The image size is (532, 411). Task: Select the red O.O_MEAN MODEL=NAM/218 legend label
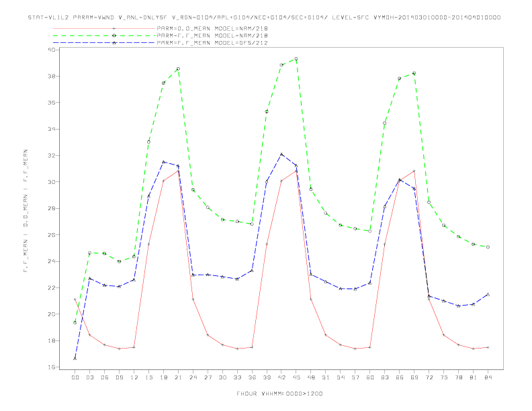click(x=212, y=28)
